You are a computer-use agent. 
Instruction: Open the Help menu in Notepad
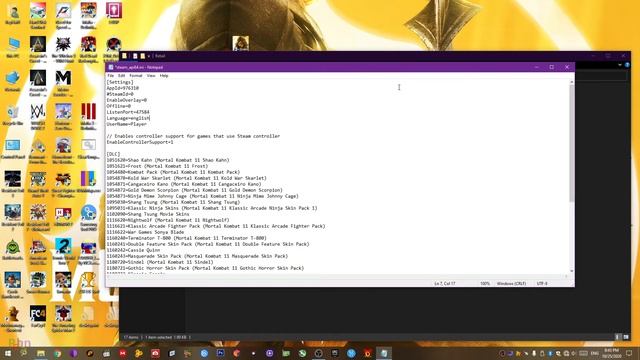[x=164, y=76]
